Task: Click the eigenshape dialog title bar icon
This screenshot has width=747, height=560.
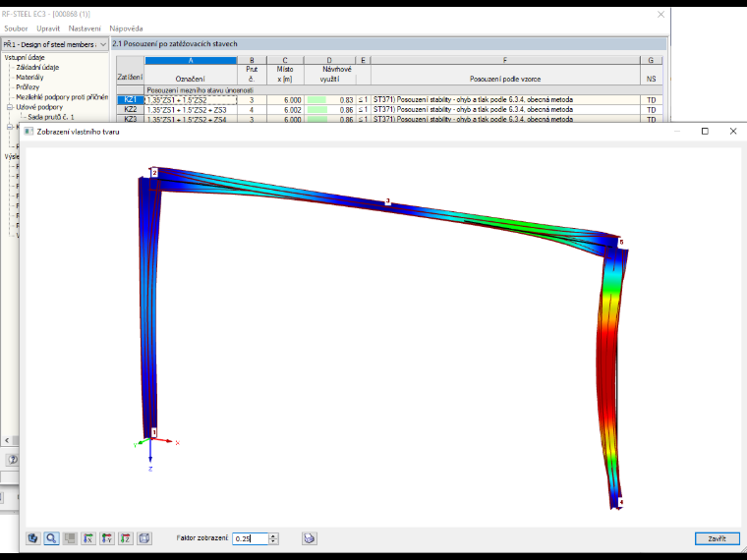Action: (29, 132)
